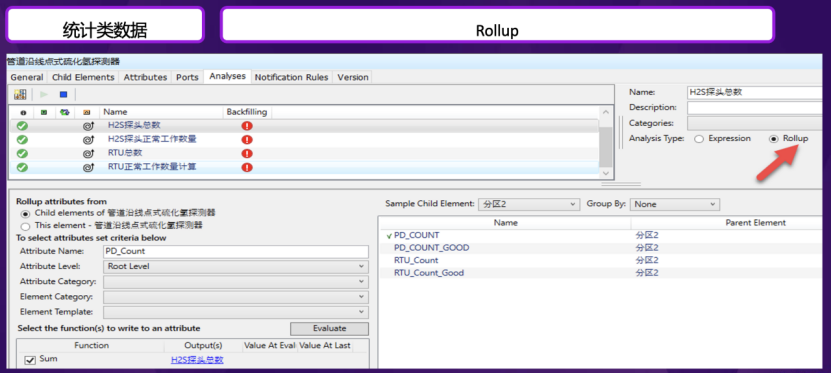The width and height of the screenshot is (831, 373).
Task: Click green checkmark next to PD_COUNT
Action: pos(390,236)
